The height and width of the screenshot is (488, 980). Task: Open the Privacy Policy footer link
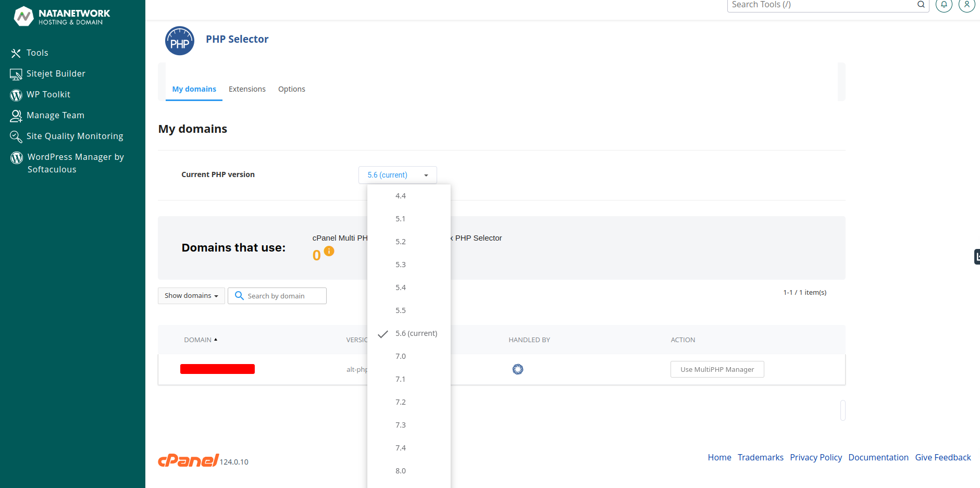click(816, 457)
